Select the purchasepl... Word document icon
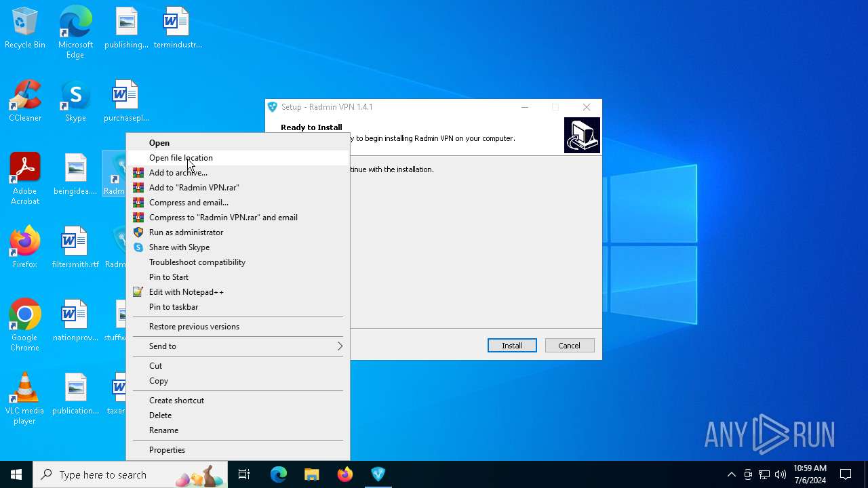This screenshot has width=868, height=488. tap(126, 102)
